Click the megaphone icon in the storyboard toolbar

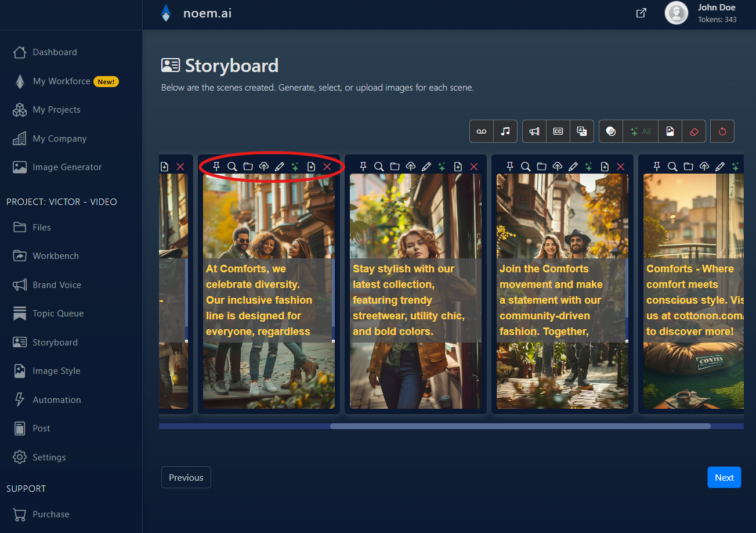534,131
